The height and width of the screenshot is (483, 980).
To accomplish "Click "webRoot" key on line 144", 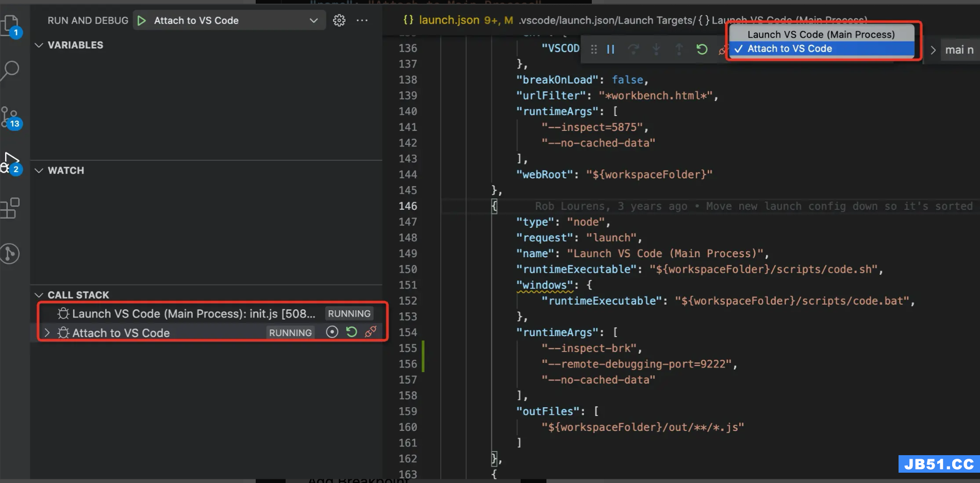I will pyautogui.click(x=544, y=175).
